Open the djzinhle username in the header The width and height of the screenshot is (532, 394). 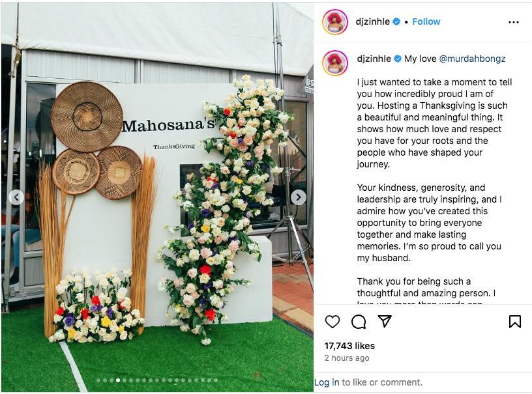[372, 21]
